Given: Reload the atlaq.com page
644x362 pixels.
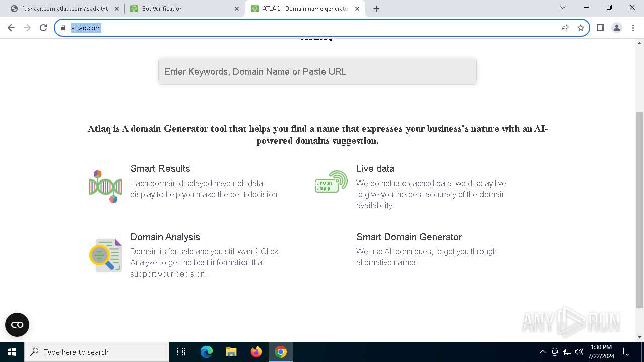Looking at the screenshot, I should click(x=43, y=28).
